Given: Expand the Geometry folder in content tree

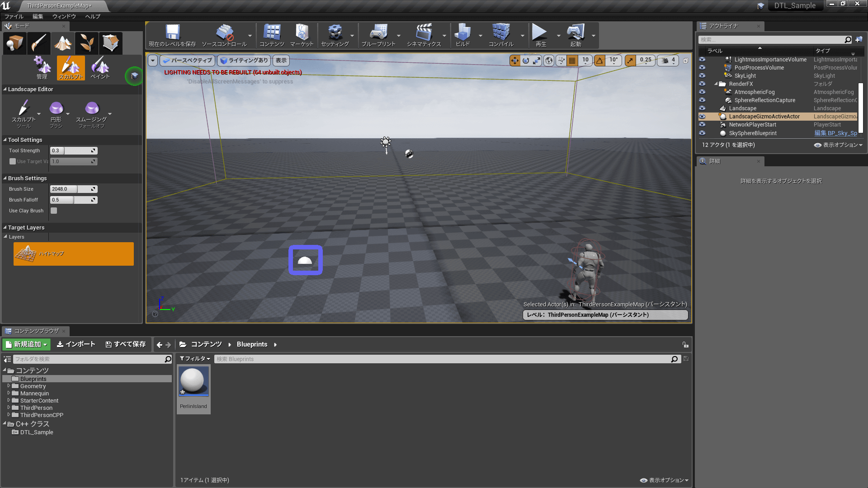Looking at the screenshot, I should coord(9,386).
